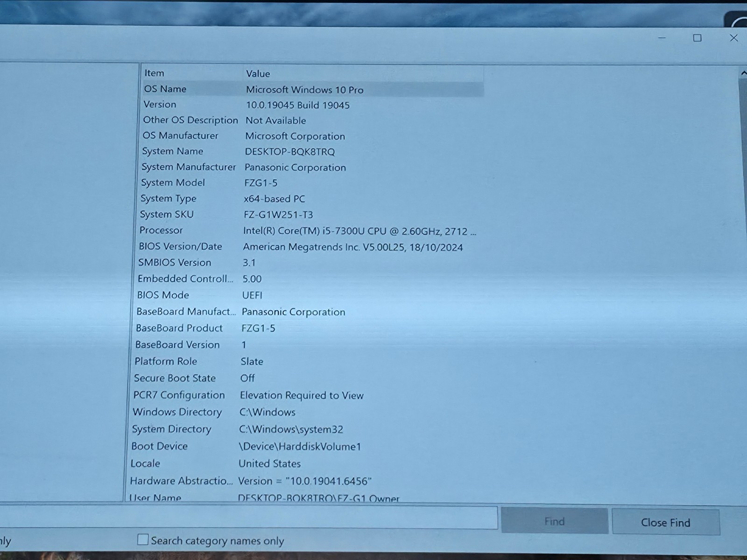Select the System Directory row
The width and height of the screenshot is (747, 560).
(x=308, y=429)
